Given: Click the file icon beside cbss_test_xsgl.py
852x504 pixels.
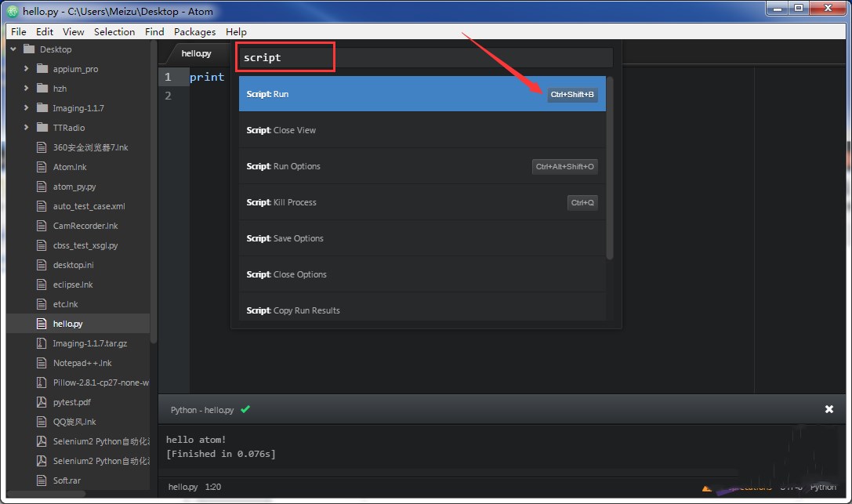Looking at the screenshot, I should [42, 245].
